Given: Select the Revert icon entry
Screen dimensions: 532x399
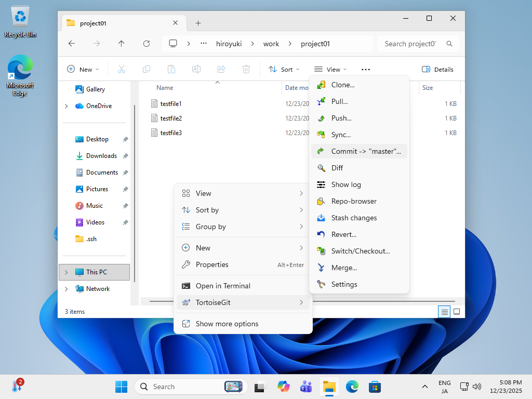Looking at the screenshot, I should [321, 234].
